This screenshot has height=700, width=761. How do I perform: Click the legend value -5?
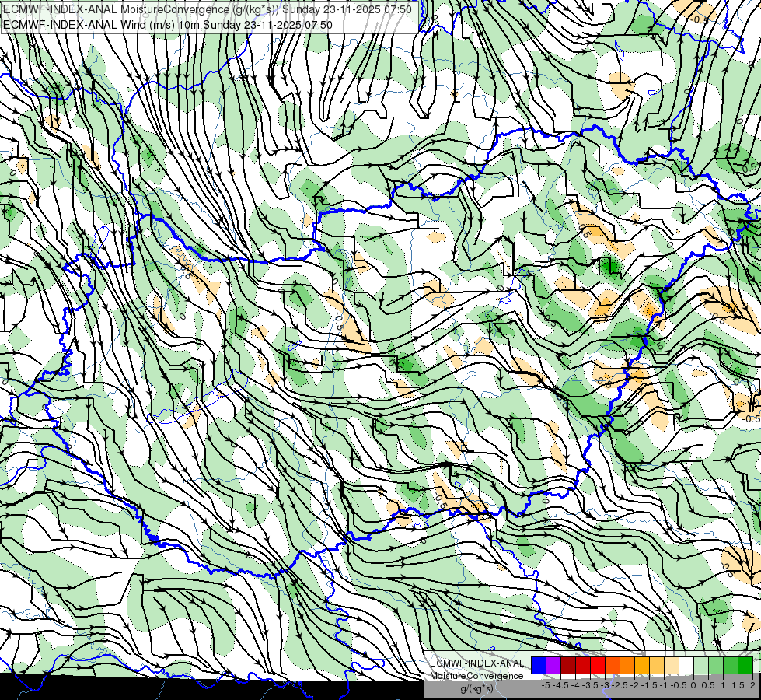(546, 685)
